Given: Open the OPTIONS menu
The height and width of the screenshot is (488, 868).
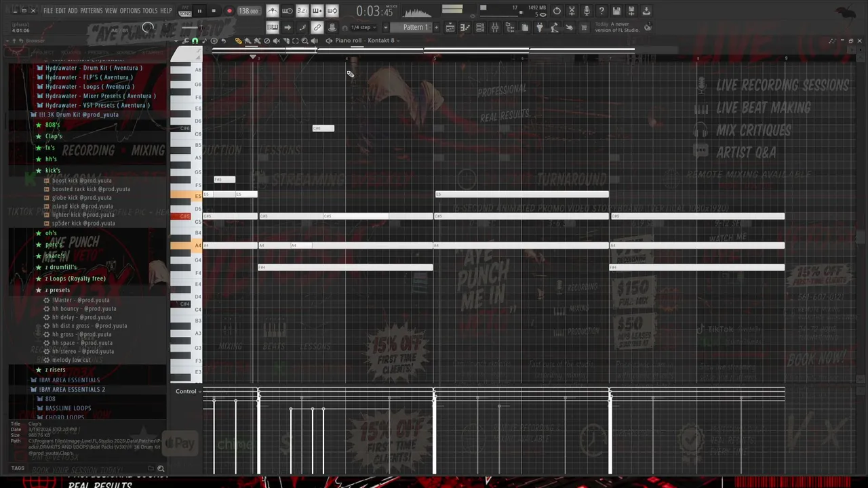Looking at the screenshot, I should (x=130, y=11).
